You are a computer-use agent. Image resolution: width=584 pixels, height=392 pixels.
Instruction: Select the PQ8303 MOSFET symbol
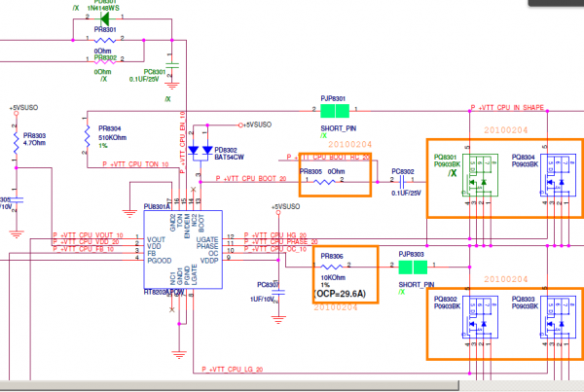click(x=558, y=317)
